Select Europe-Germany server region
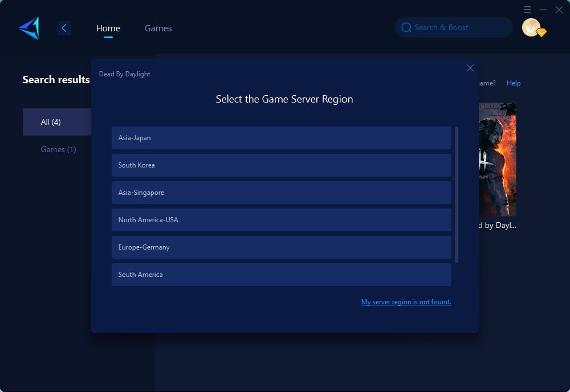This screenshot has height=392, width=570. 282,247
